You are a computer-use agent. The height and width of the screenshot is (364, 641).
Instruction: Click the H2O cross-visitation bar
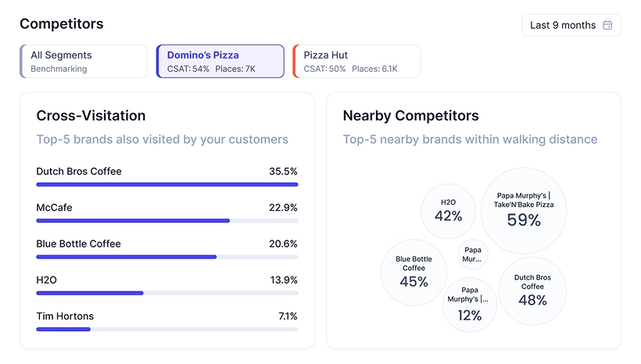tap(167, 293)
